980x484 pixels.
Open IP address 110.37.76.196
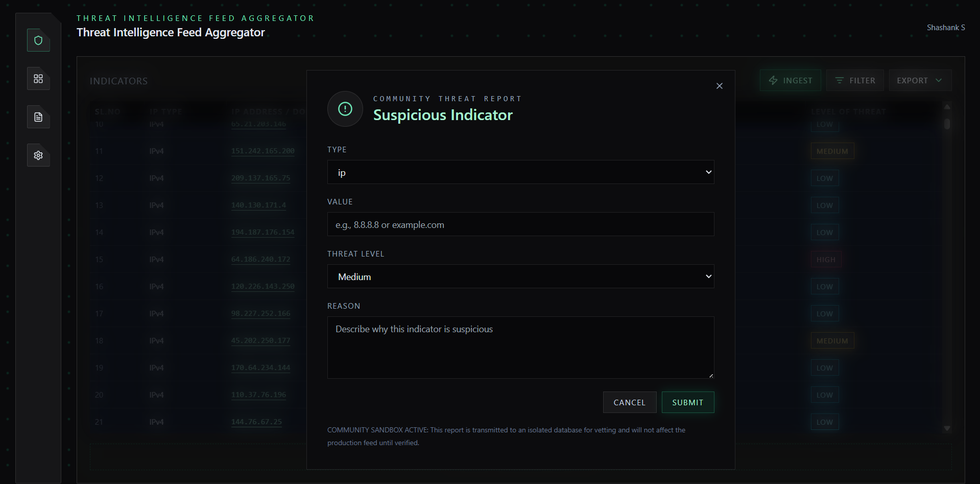point(258,395)
